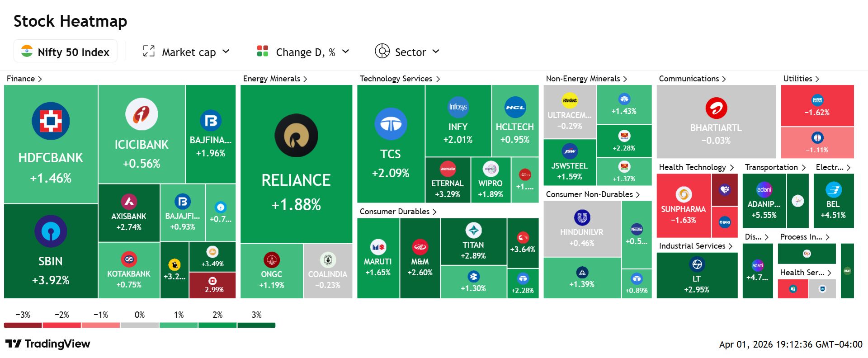
Task: Click the 0% gray legend swatch
Action: coord(140,325)
